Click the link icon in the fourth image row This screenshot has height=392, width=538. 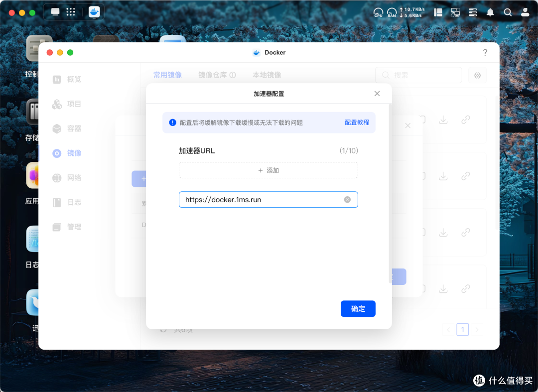(x=466, y=289)
